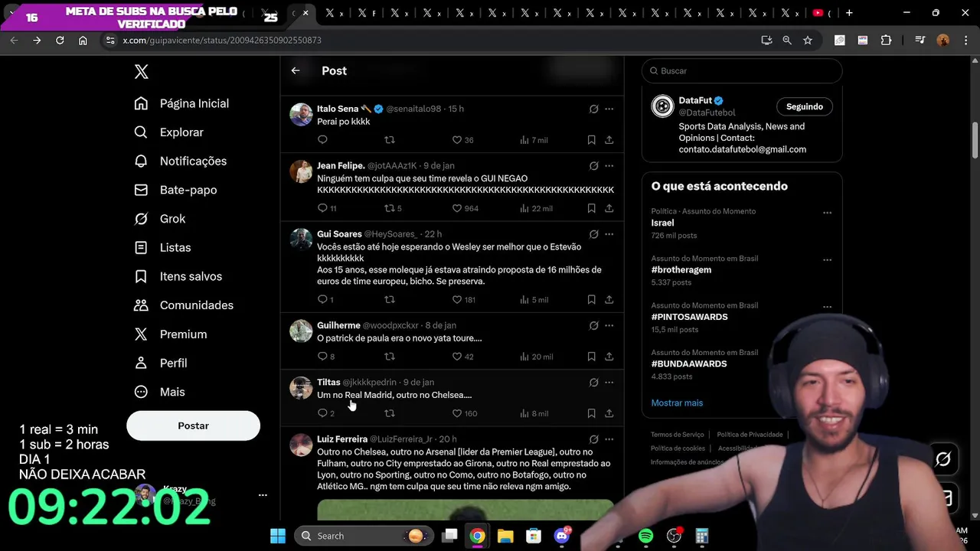The height and width of the screenshot is (551, 980).
Task: Click the Buscar search field
Action: pyautogui.click(x=742, y=71)
